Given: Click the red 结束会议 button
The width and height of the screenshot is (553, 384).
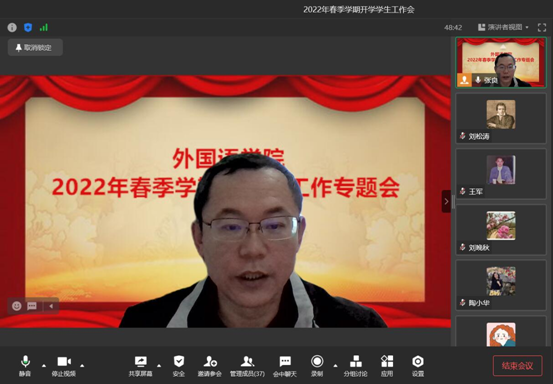Looking at the screenshot, I should pyautogui.click(x=517, y=366).
